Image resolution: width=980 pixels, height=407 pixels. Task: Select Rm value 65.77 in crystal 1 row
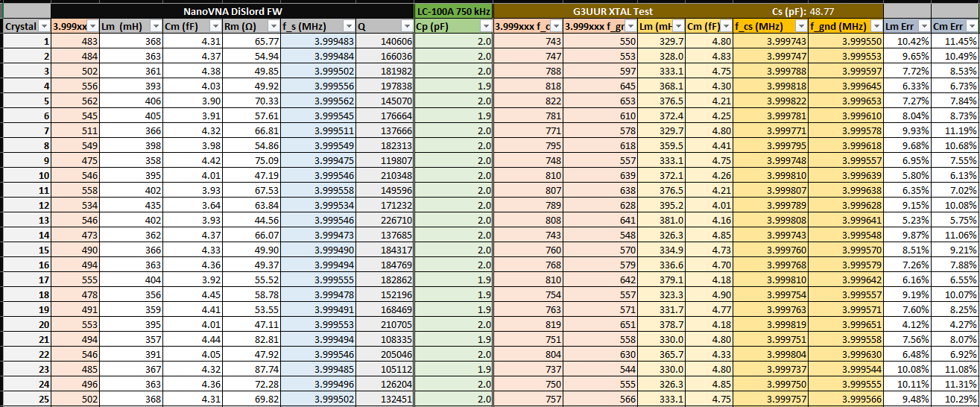252,42
